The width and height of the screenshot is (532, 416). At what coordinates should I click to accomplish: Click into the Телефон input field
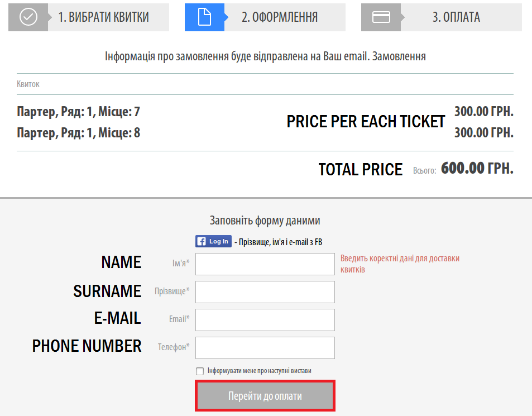[x=265, y=347]
